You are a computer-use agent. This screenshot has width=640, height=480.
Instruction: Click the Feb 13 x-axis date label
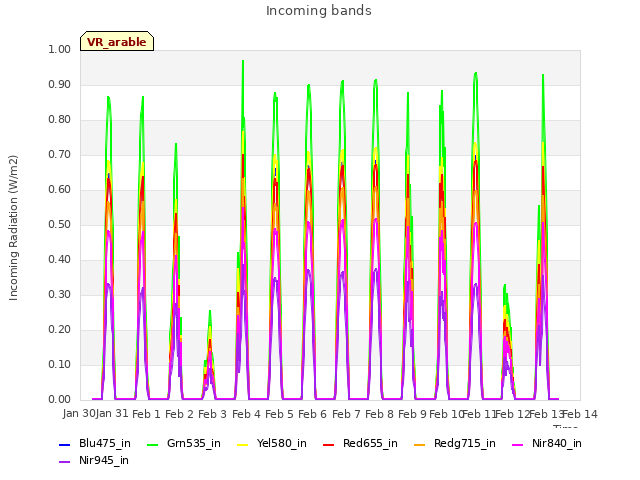(x=546, y=414)
